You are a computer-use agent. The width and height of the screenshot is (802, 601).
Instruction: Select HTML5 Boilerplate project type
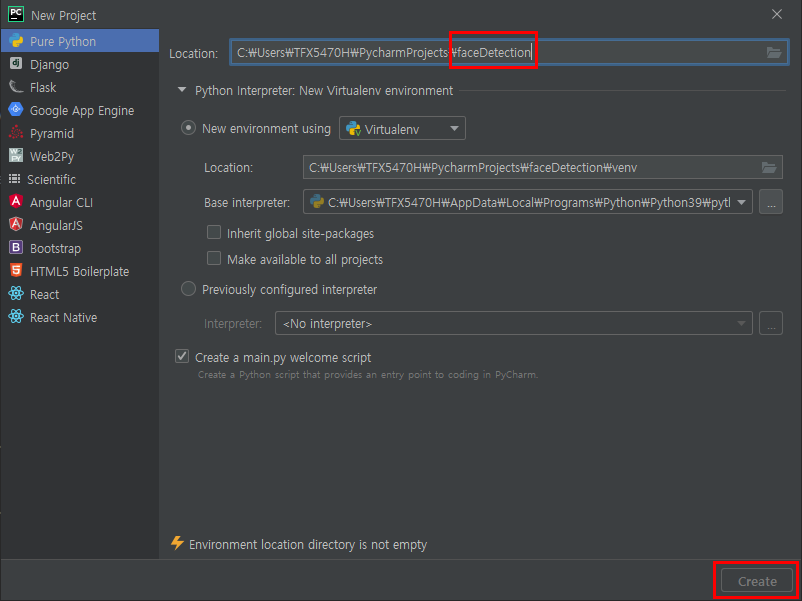point(80,271)
